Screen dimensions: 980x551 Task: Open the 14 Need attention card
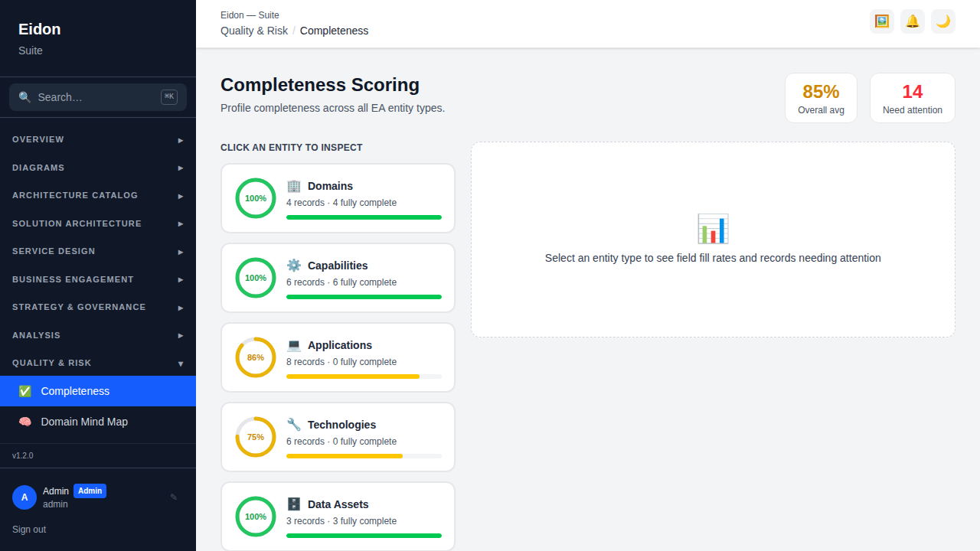[x=913, y=98]
